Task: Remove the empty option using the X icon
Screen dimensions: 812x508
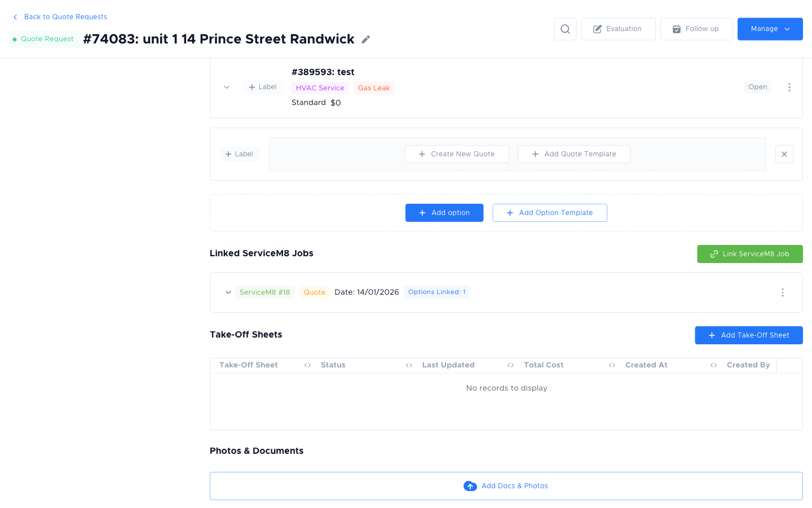Action: (x=784, y=154)
